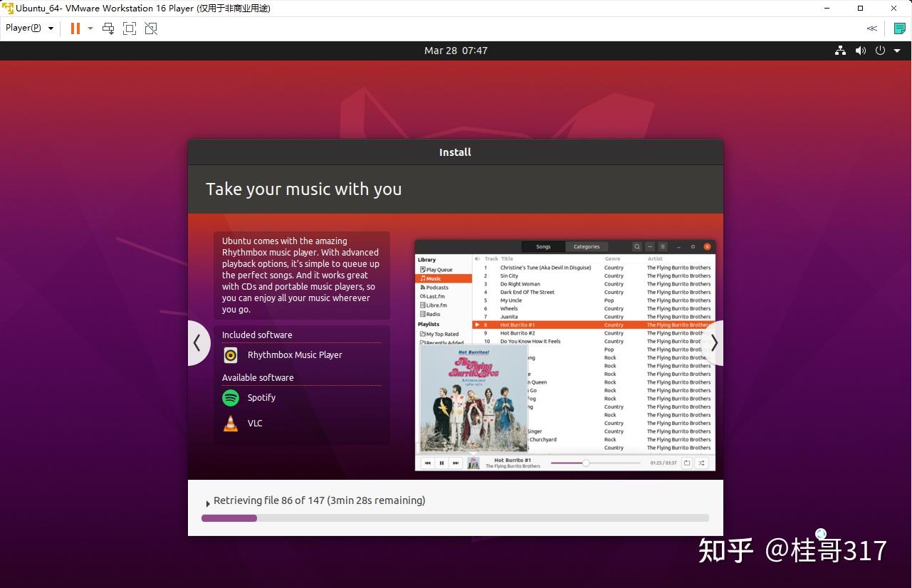This screenshot has height=588, width=912.
Task: Click the green Spotify icon
Action: (x=231, y=398)
